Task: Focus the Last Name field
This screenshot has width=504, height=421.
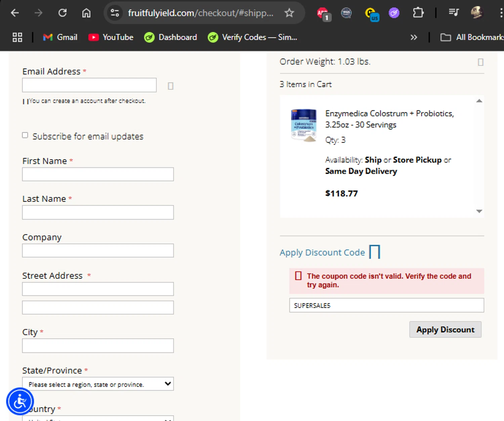Action: [x=98, y=212]
